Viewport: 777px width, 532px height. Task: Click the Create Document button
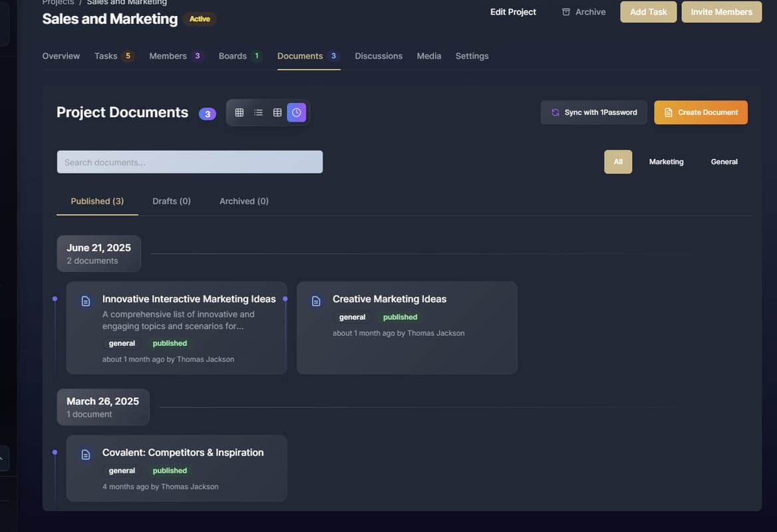[700, 112]
